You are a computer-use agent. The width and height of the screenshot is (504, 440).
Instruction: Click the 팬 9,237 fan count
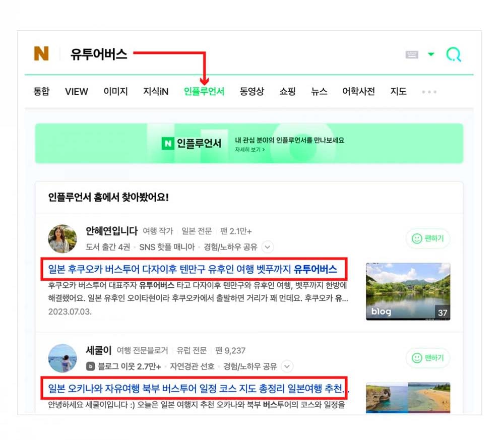pos(230,351)
